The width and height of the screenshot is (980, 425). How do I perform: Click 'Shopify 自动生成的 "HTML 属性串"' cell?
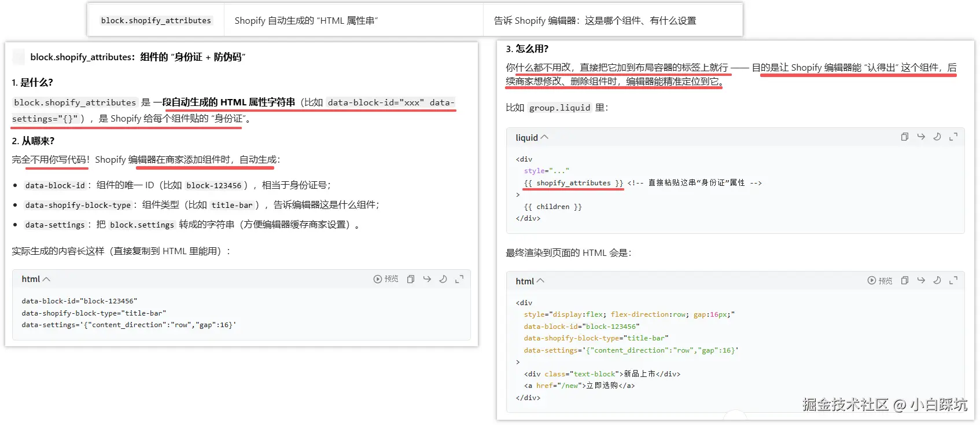353,20
